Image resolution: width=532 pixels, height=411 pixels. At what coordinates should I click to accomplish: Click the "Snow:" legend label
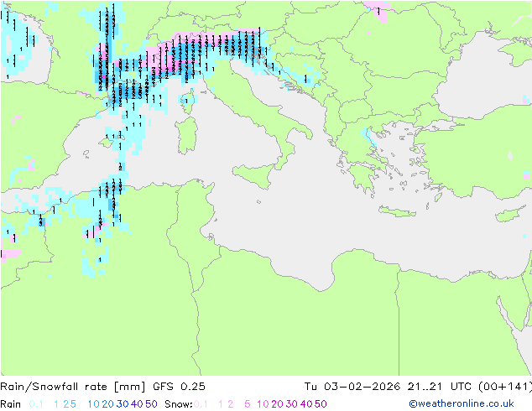click(x=179, y=404)
